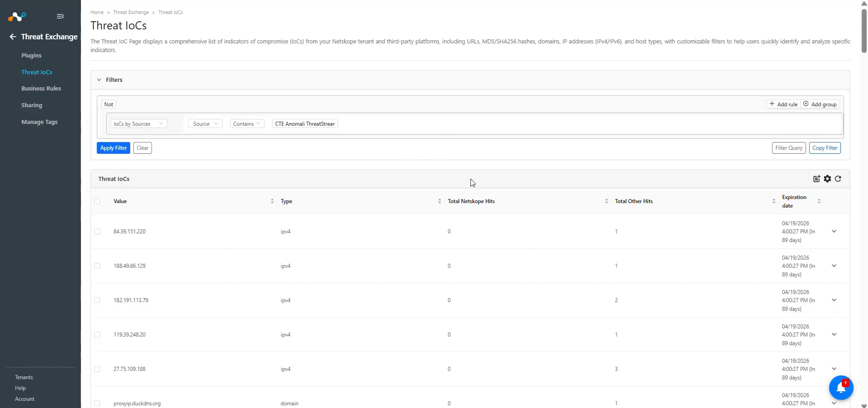The height and width of the screenshot is (408, 868).
Task: Toggle the Not filter operator
Action: click(x=109, y=104)
